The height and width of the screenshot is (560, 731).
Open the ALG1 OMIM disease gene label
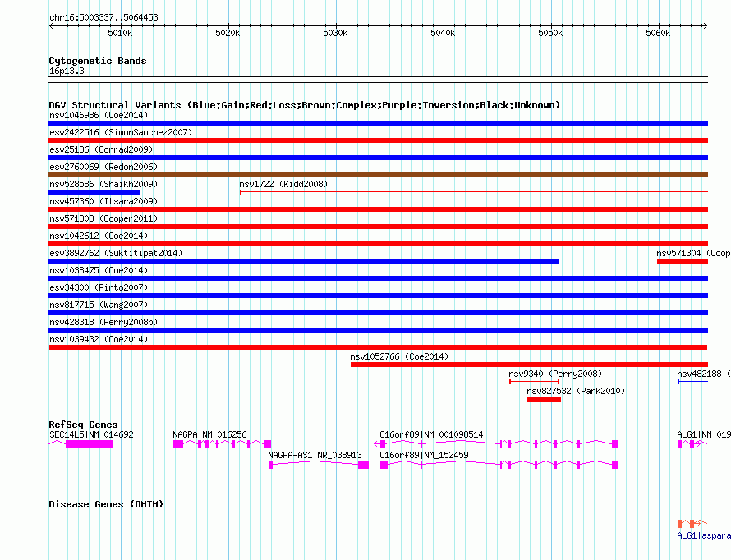click(x=704, y=536)
